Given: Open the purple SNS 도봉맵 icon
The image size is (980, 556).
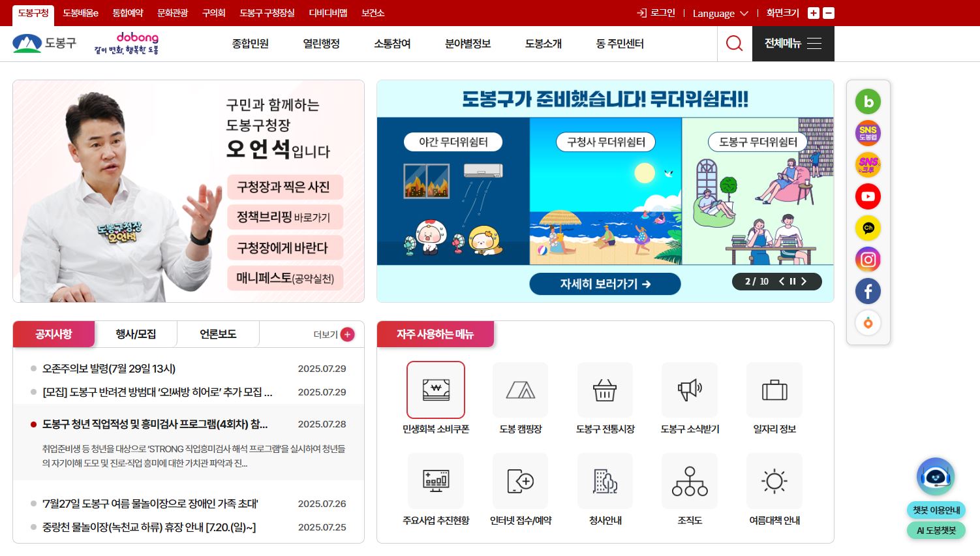Looking at the screenshot, I should pos(868,133).
